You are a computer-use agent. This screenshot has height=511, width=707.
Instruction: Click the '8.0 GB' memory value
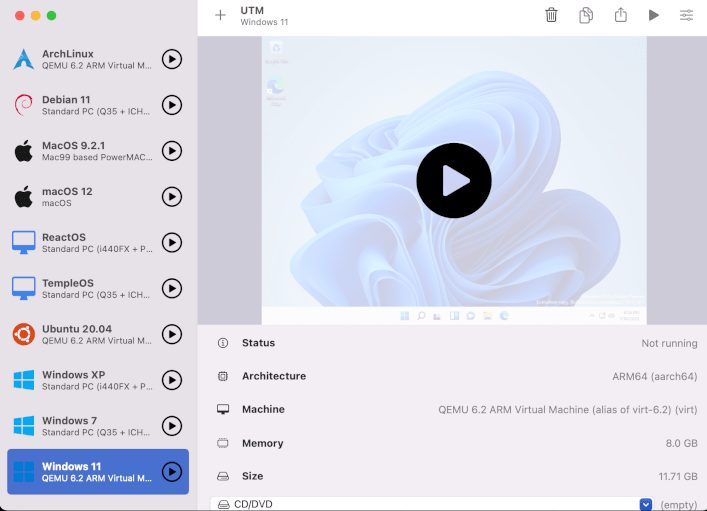pyautogui.click(x=681, y=443)
